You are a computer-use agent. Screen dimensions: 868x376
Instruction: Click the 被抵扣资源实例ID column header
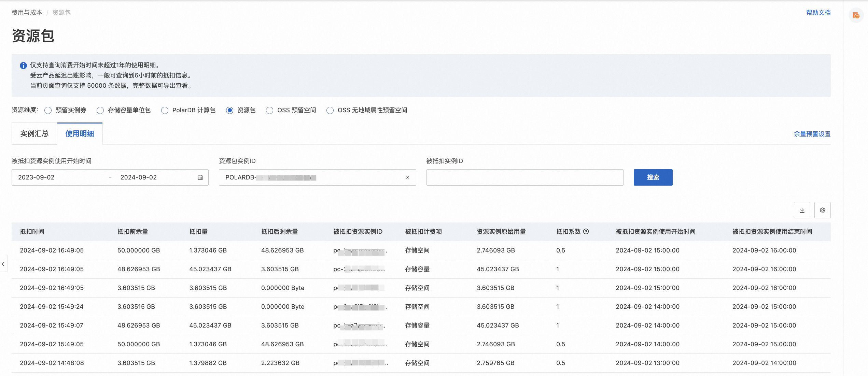(358, 232)
